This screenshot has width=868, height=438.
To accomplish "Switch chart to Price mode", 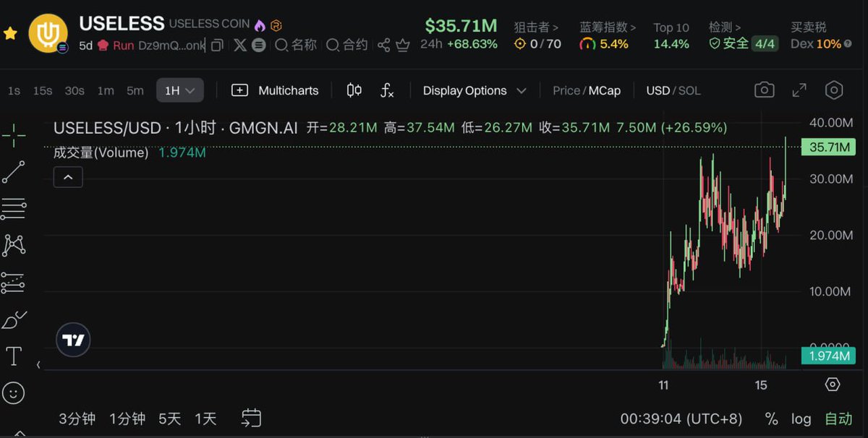I will pos(566,90).
